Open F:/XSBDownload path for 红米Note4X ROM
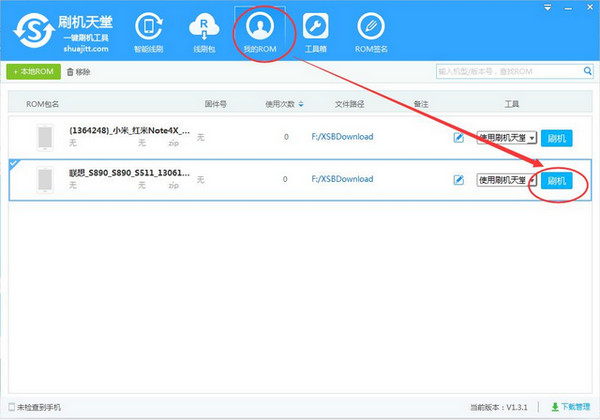The height and width of the screenshot is (420, 600). (342, 137)
